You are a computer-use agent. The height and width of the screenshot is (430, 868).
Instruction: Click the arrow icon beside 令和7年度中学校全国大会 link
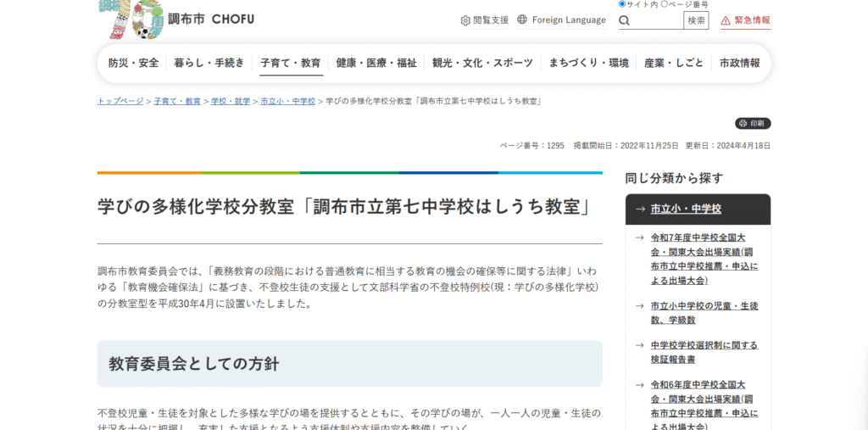click(x=639, y=237)
